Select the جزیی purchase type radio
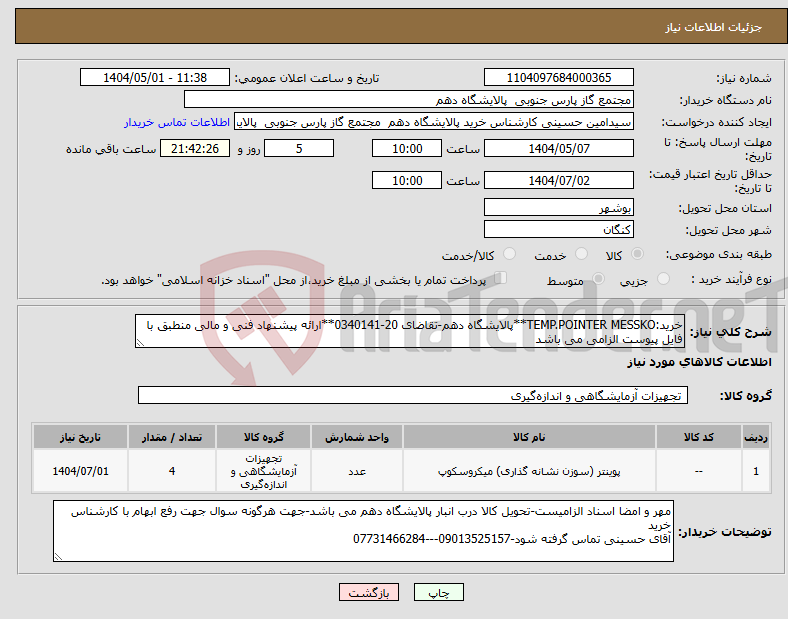Image resolution: width=788 pixels, height=619 pixels. (663, 278)
